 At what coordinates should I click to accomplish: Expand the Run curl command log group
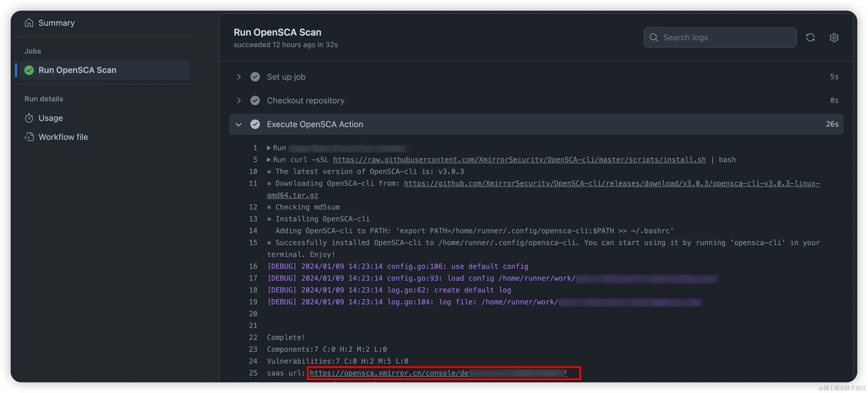pos(269,160)
